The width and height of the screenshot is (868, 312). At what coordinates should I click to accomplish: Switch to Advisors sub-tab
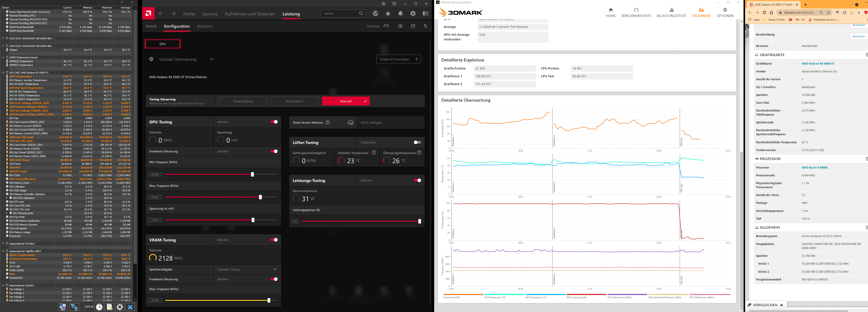204,26
